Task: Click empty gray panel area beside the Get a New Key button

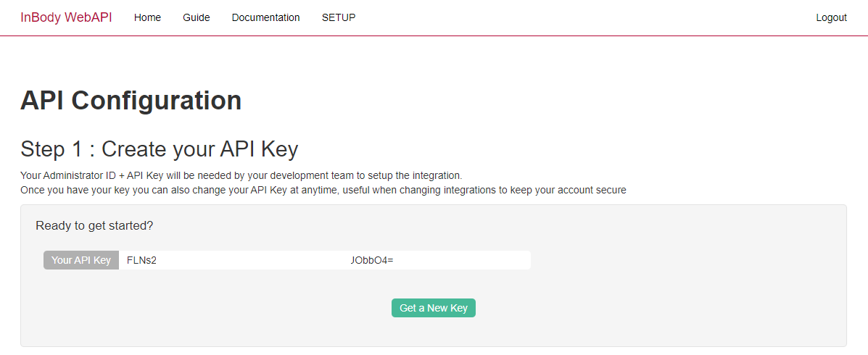Action: [637, 308]
